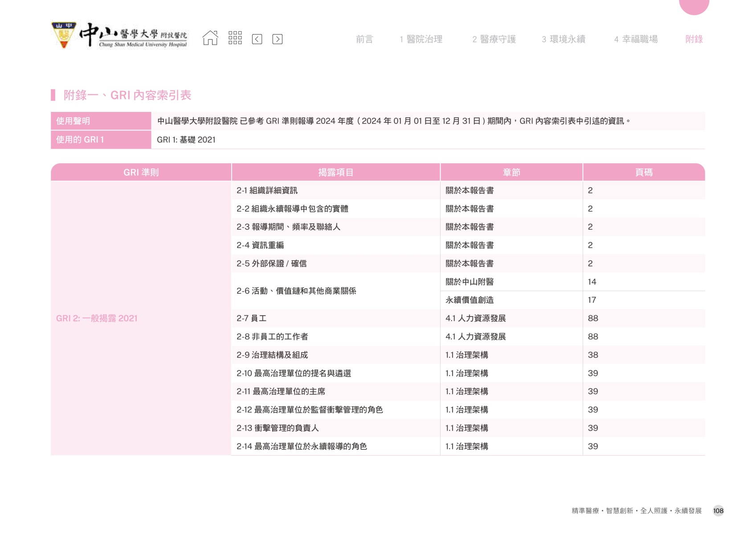Click the 附錄 navigation tab
The image size is (756, 535).
(694, 39)
